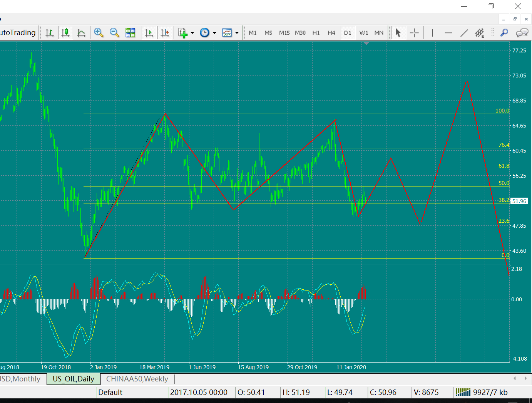Select the D1 daily timeframe

point(348,33)
